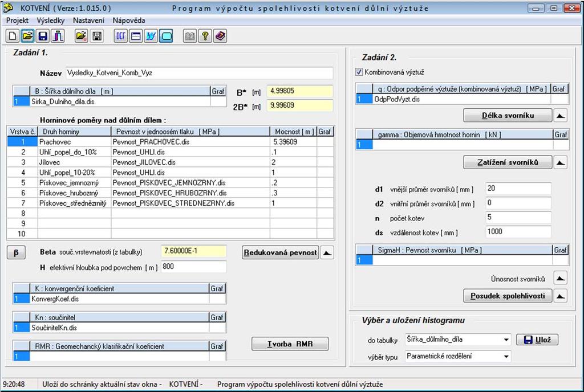Click the Délka svorníku button
This screenshot has width=584, height=392.
click(508, 115)
